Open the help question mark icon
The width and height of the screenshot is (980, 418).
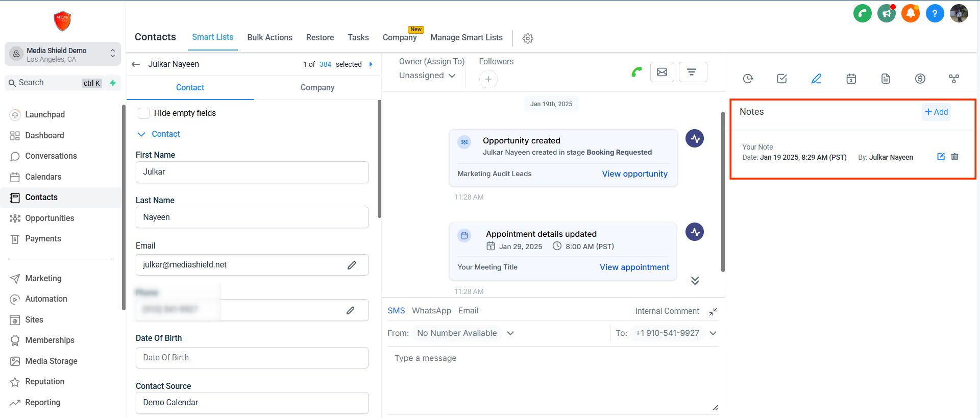click(935, 13)
